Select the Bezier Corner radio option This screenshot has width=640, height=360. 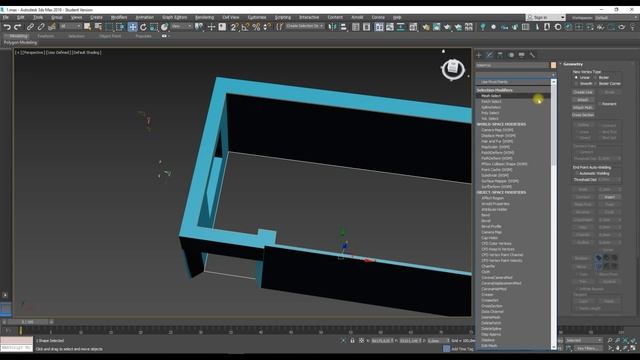(595, 84)
